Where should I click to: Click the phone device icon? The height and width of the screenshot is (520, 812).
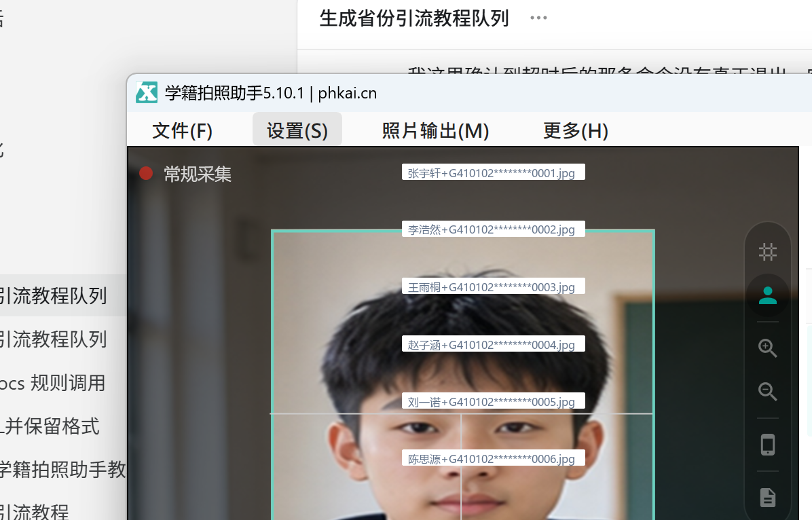[767, 445]
